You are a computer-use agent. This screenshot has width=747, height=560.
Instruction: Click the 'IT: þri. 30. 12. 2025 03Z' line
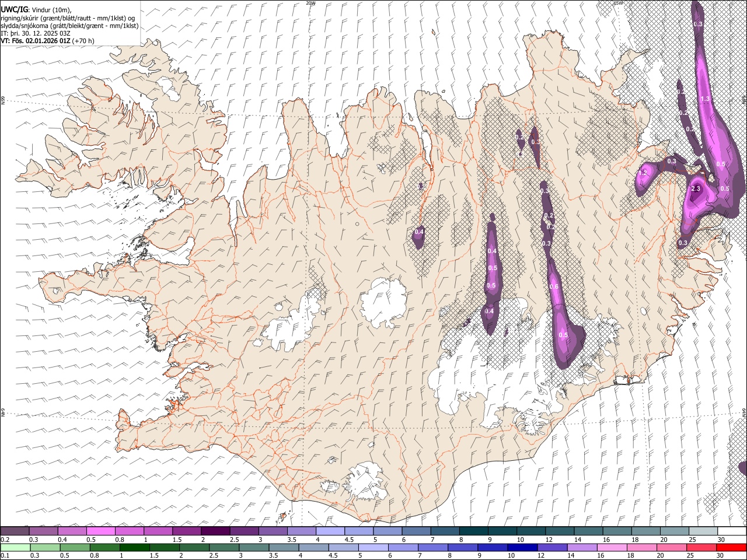[36, 33]
